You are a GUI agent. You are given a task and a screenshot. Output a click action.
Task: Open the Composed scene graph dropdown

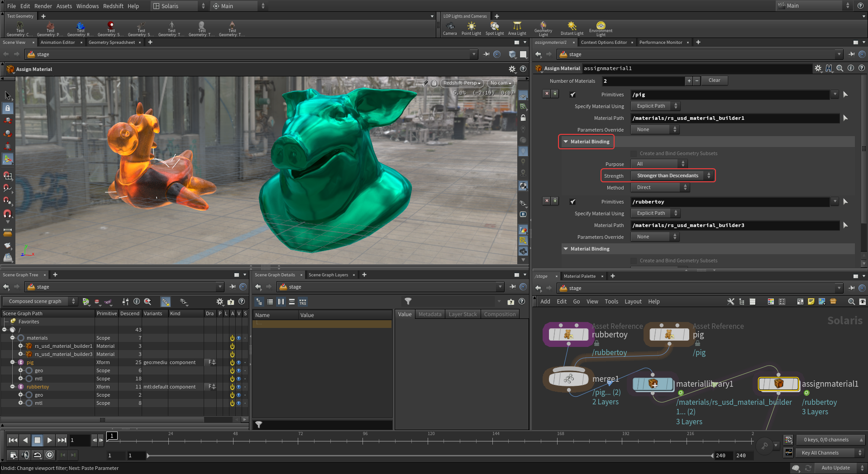point(40,301)
